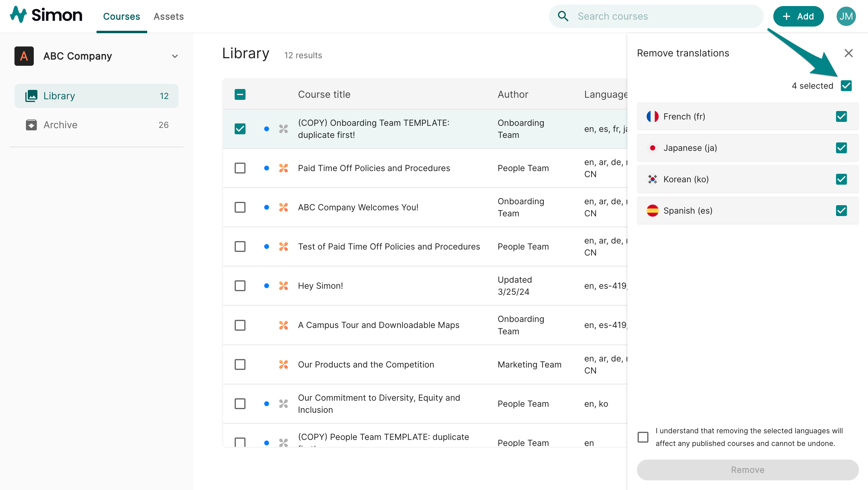
Task: Open the Courses tab
Action: coord(121,16)
